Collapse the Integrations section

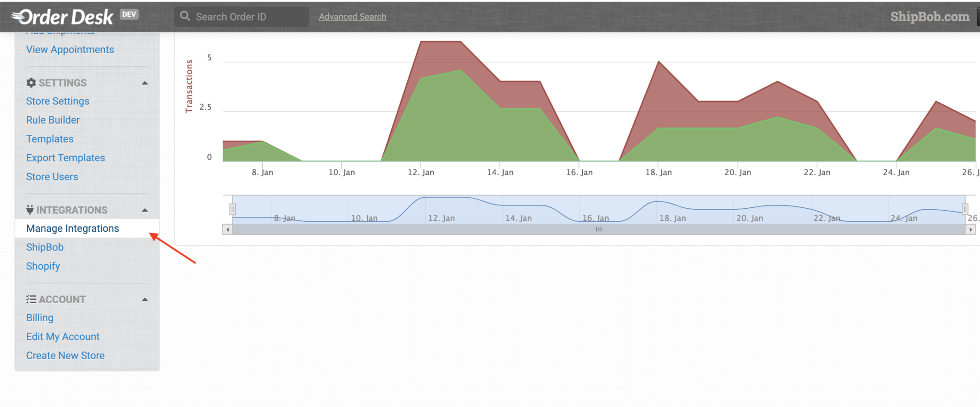tap(145, 210)
